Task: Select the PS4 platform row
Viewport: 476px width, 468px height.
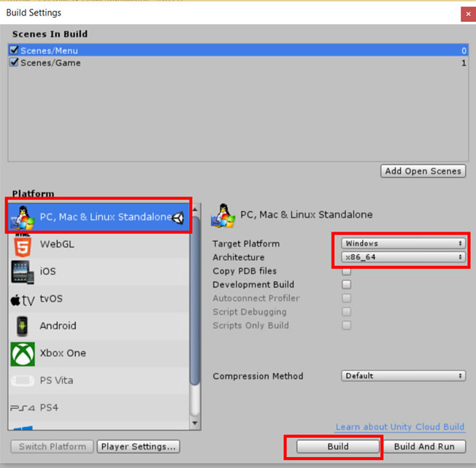Action: tap(99, 407)
